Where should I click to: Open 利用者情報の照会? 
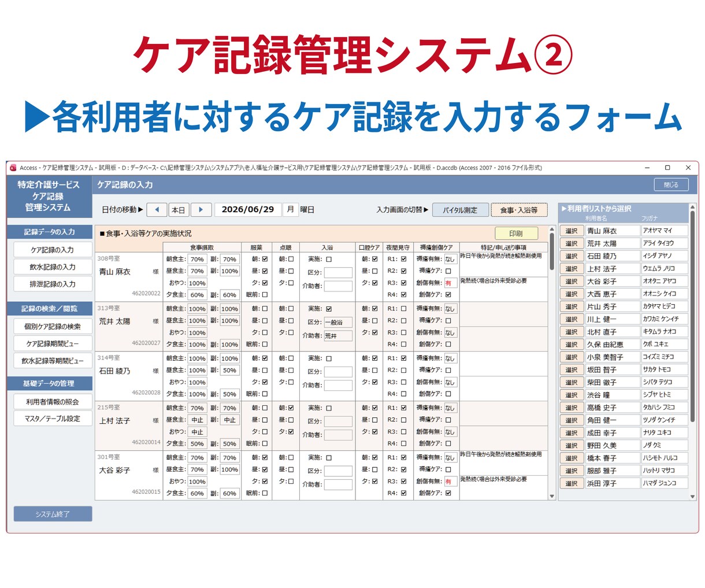pos(53,401)
